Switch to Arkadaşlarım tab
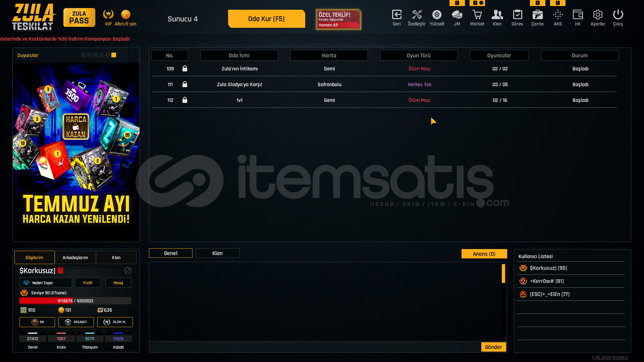This screenshot has width=644, height=362. [x=75, y=257]
